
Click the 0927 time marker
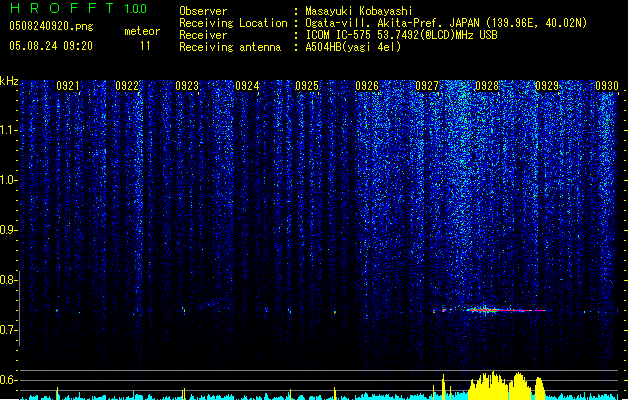click(427, 86)
